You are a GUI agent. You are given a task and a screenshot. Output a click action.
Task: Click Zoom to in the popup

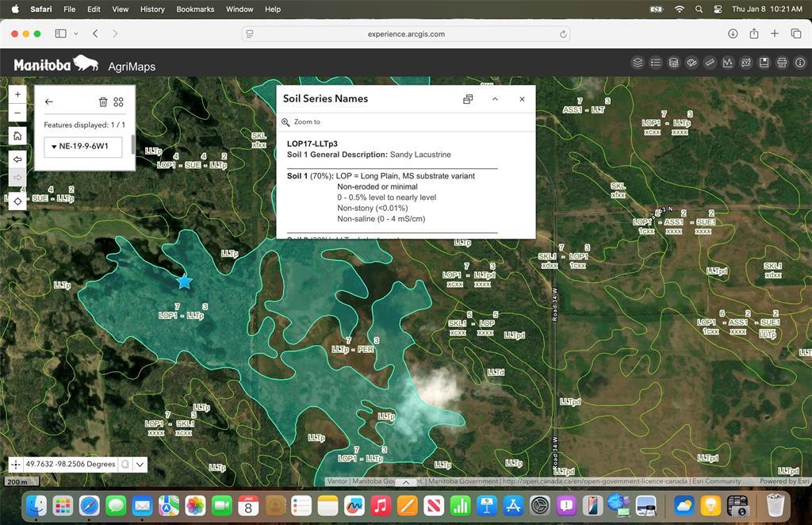[306, 122]
